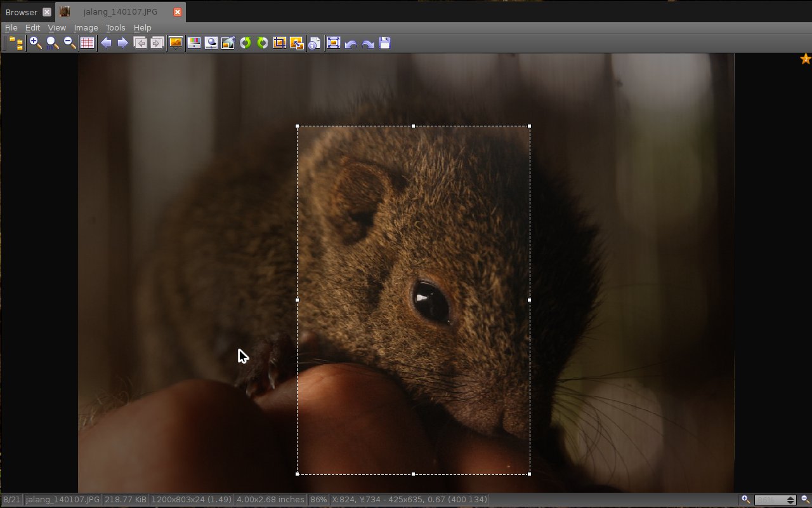812x508 pixels.
Task: Save the image with floppy disk icon
Action: pos(384,43)
